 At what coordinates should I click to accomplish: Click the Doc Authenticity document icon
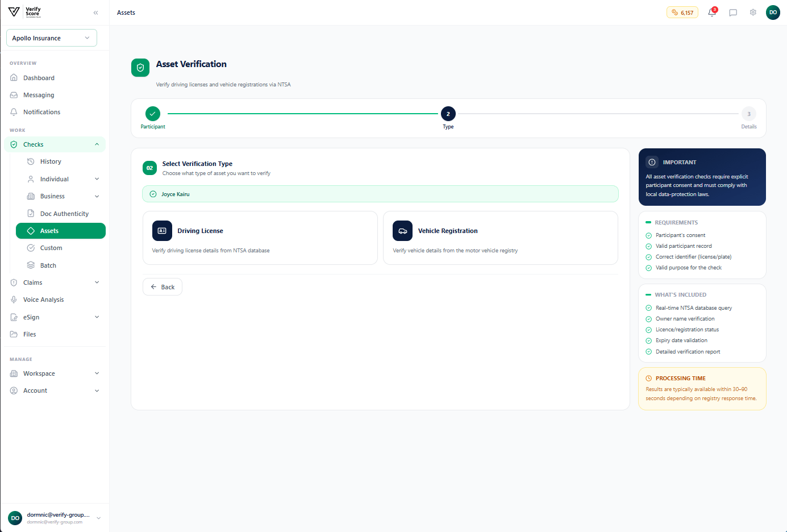tap(31, 214)
